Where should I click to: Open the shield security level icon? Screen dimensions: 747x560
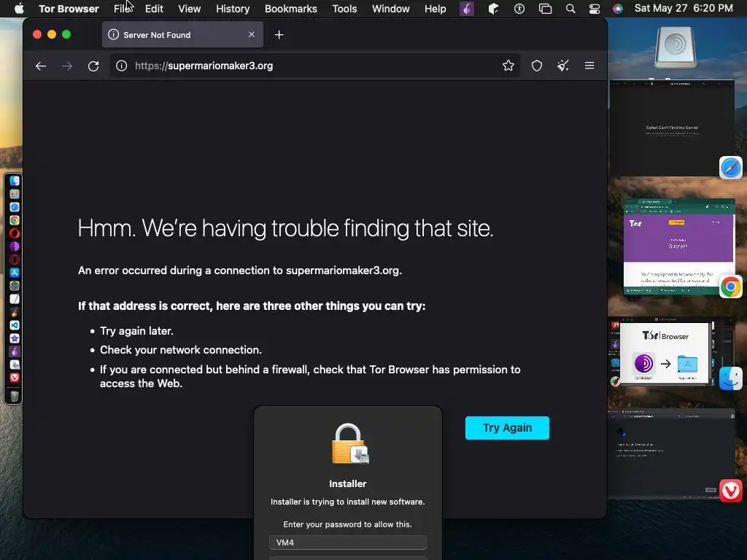click(537, 66)
